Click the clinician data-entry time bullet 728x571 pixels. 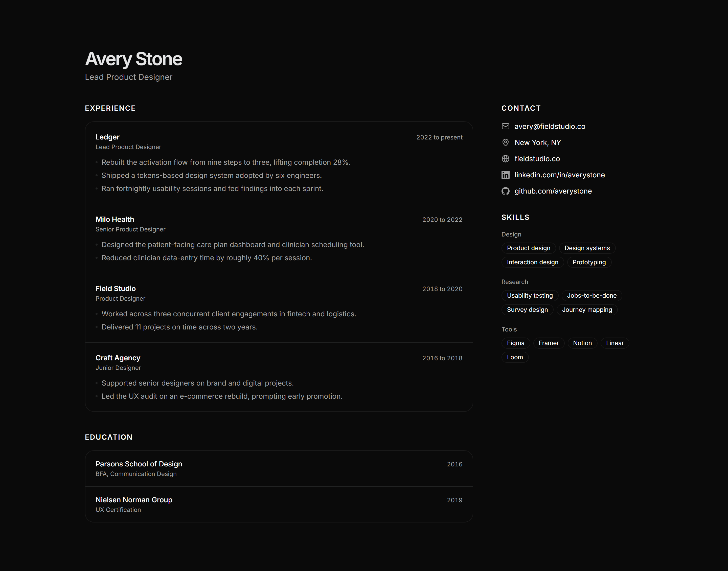click(207, 258)
